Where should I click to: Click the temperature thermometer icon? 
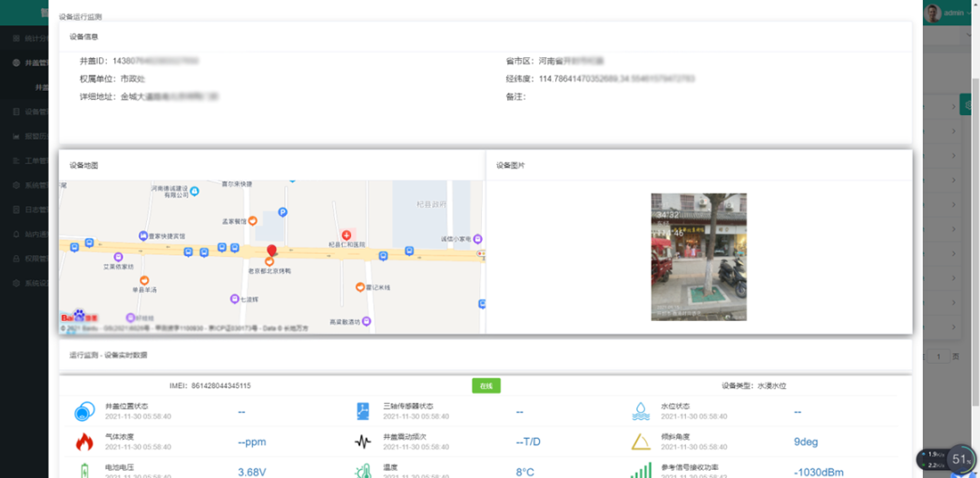[x=363, y=471]
